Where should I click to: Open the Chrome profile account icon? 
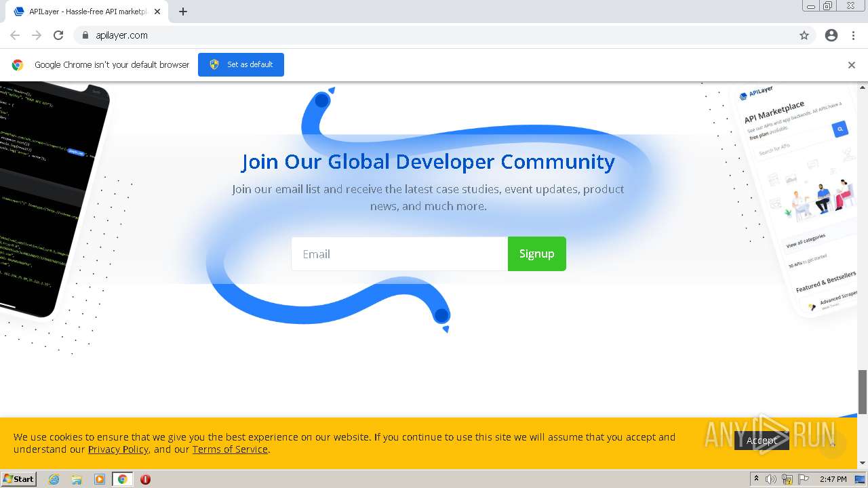[831, 35]
